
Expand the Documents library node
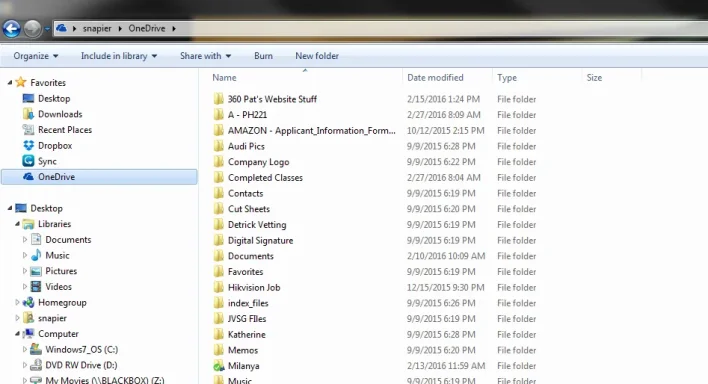25,240
